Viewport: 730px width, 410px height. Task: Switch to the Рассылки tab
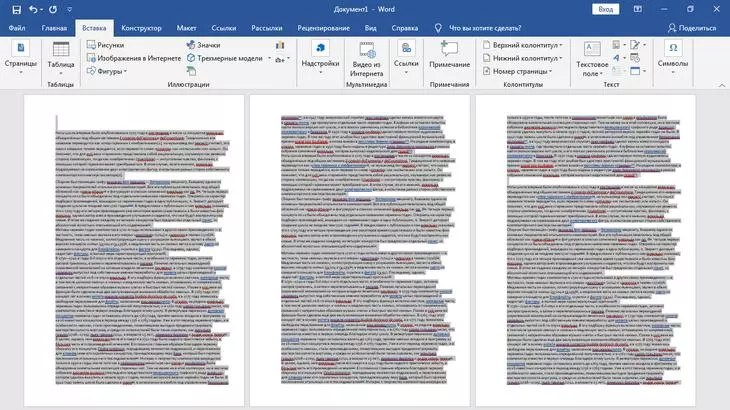tap(267, 28)
